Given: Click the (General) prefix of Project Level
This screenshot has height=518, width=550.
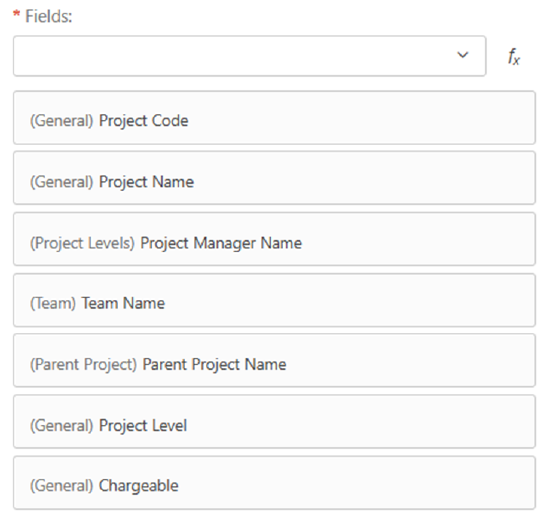Looking at the screenshot, I should 61,425.
